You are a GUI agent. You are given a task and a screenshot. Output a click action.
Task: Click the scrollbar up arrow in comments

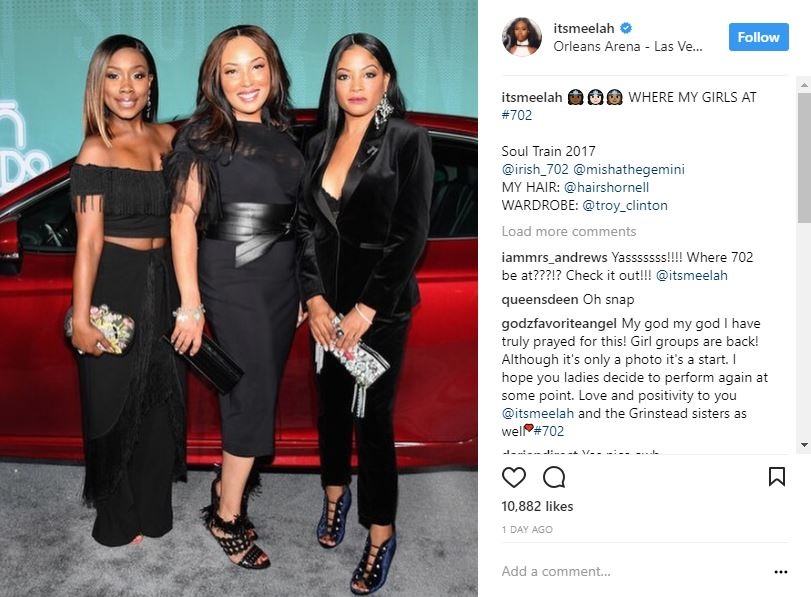[804, 84]
